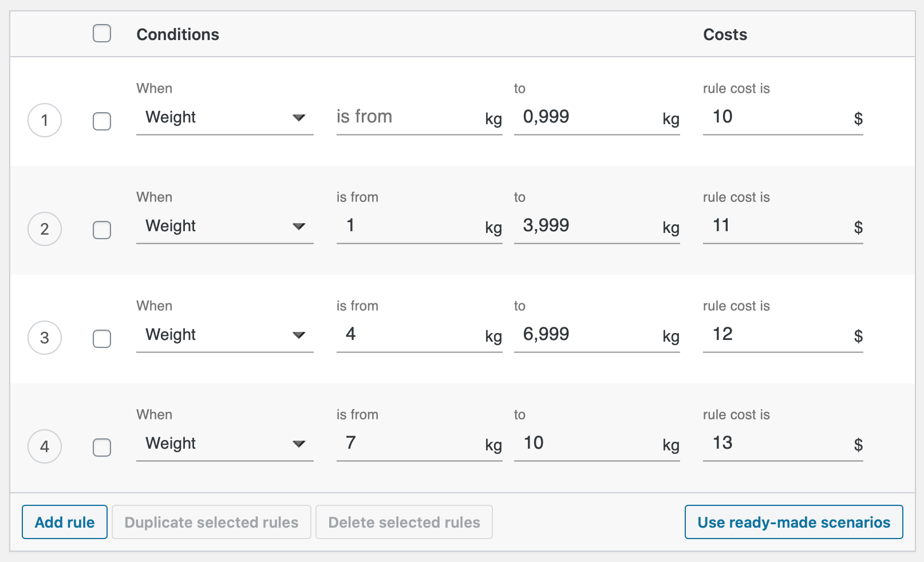Click Delete selected rules
The image size is (924, 562).
click(404, 522)
